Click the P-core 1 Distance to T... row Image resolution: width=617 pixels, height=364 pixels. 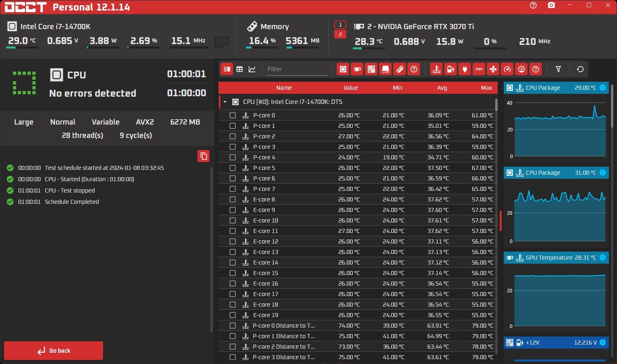coord(358,336)
